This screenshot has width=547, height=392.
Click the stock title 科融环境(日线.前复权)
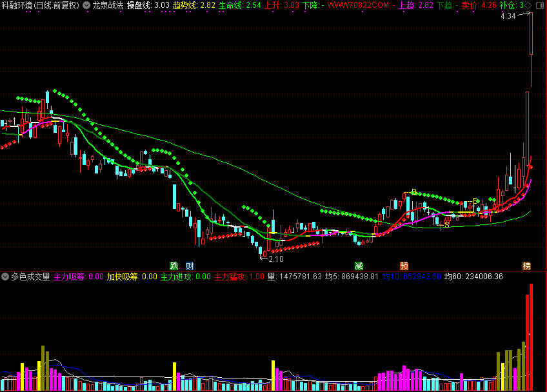[x=40, y=5]
